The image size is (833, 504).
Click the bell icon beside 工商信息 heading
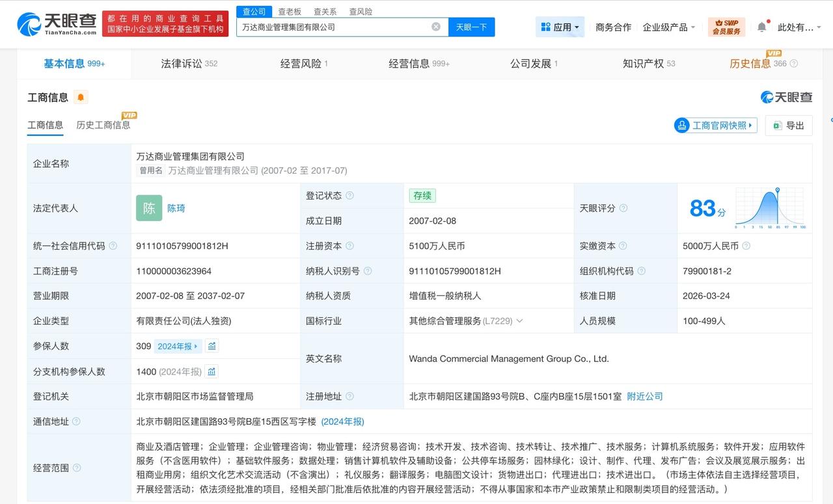pos(81,97)
